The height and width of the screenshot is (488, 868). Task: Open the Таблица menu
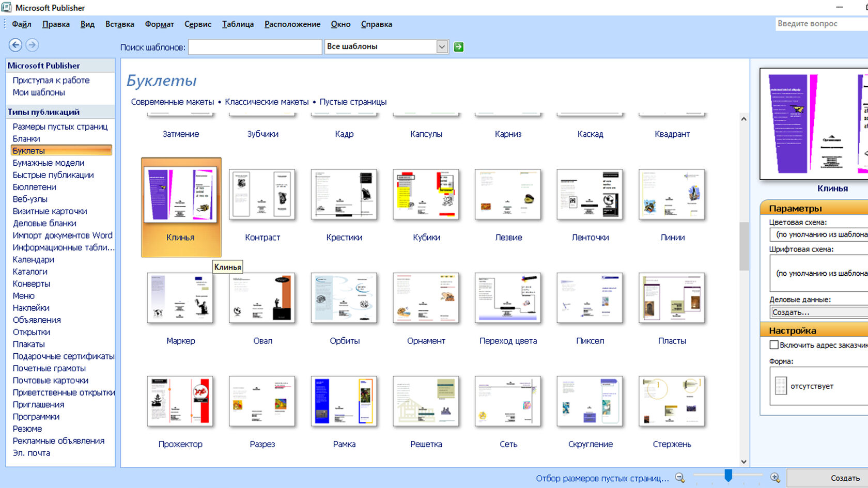pos(238,24)
